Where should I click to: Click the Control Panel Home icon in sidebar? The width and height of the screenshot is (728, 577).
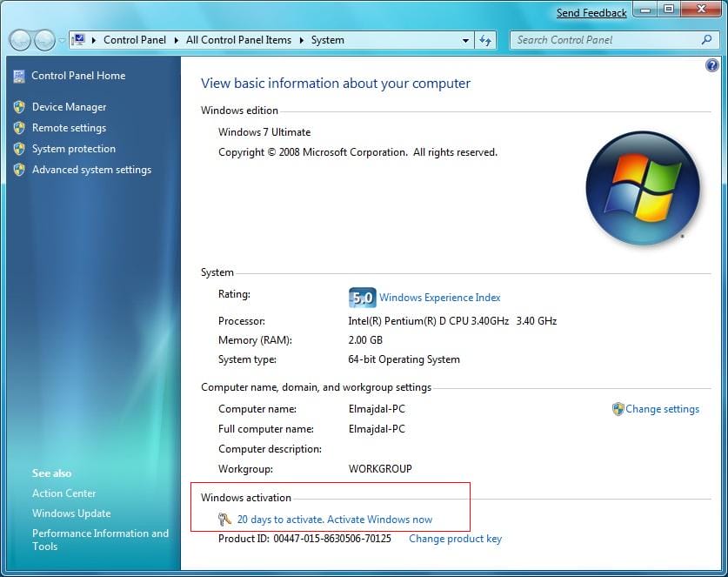coord(19,76)
